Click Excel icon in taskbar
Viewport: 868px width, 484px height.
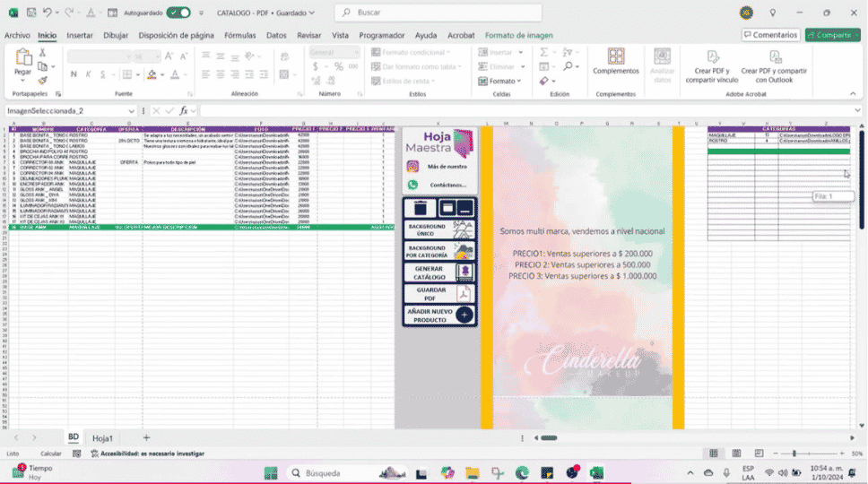(596, 473)
